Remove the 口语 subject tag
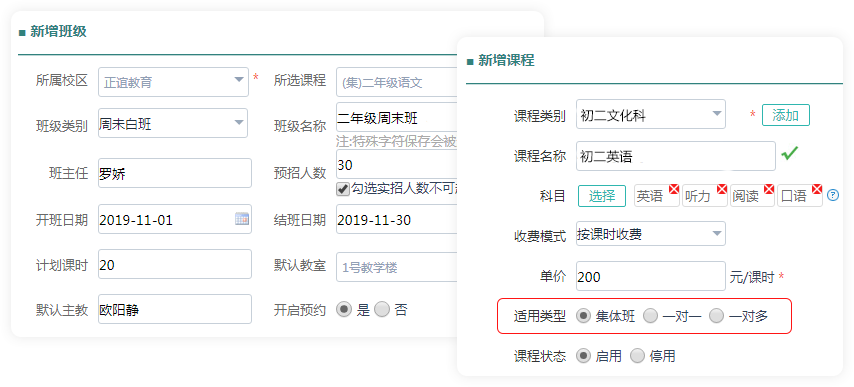 (816, 189)
